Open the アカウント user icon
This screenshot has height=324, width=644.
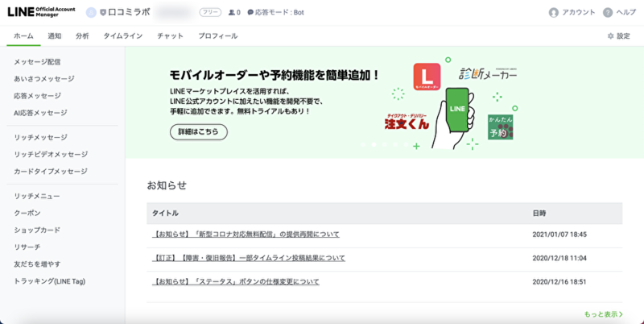click(554, 12)
